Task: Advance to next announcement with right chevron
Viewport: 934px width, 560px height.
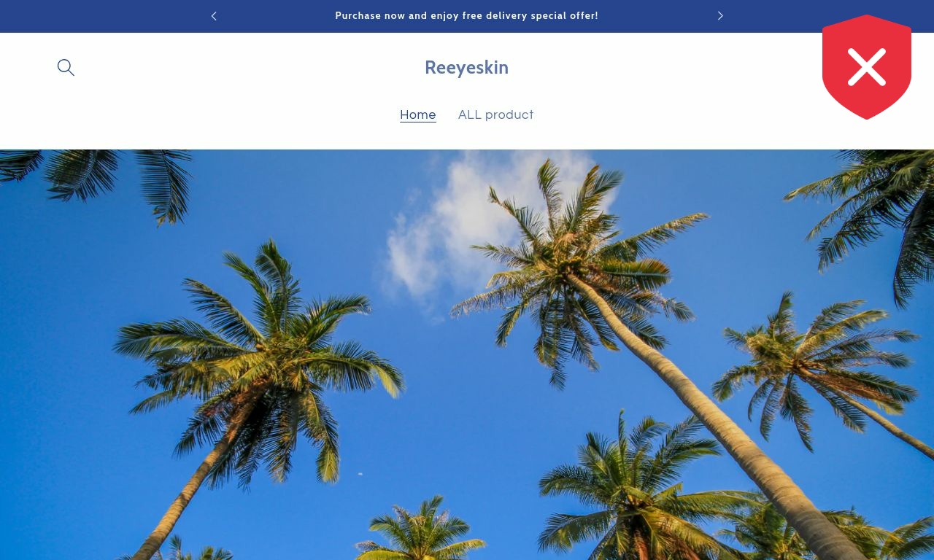Action: tap(720, 16)
